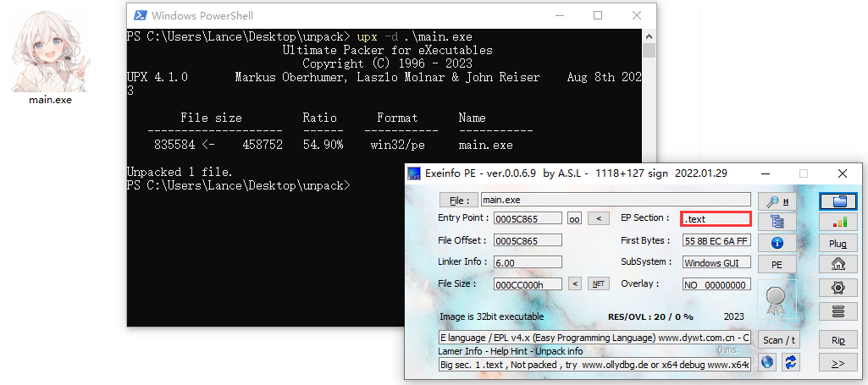
Task: Click the File: button
Action: 459,200
